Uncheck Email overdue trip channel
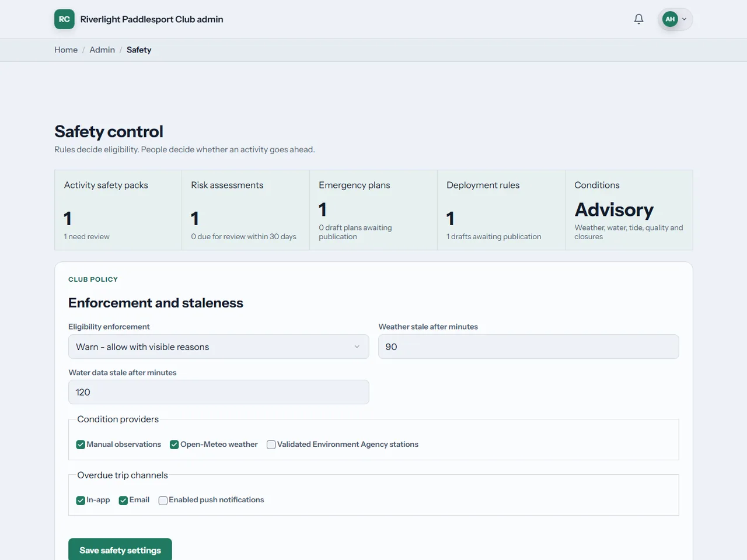Viewport: 747px width, 560px height. click(x=123, y=501)
